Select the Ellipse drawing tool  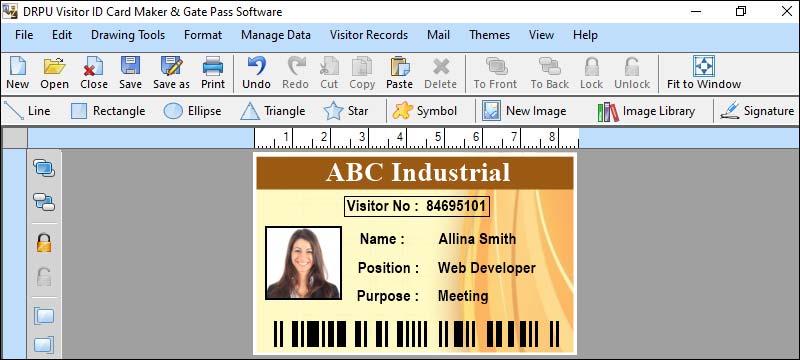pyautogui.click(x=192, y=111)
